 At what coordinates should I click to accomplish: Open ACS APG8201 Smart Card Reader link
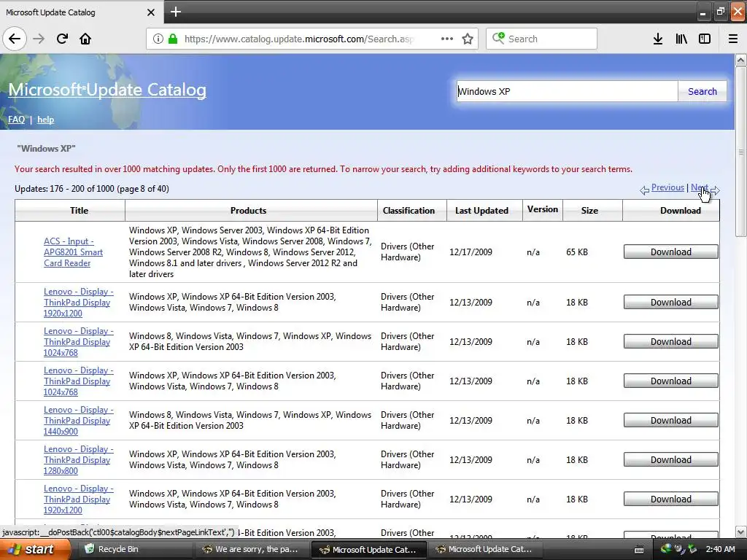pyautogui.click(x=74, y=252)
